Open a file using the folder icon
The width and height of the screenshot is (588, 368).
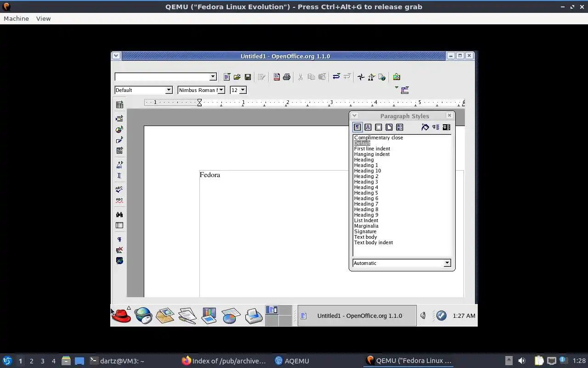coord(237,77)
